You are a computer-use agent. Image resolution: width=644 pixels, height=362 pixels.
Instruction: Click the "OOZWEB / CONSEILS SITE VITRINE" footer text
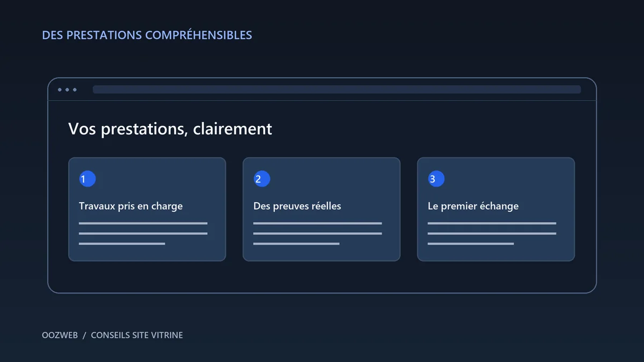point(112,335)
